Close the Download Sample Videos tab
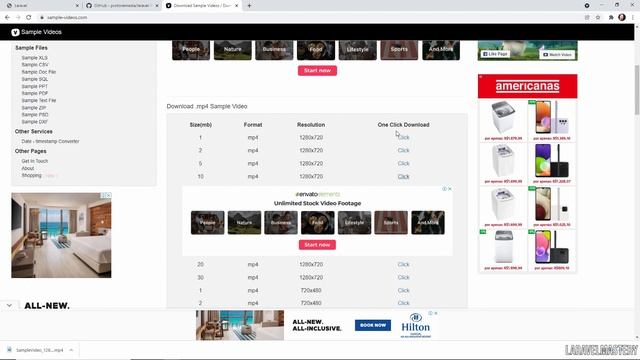This screenshot has height=360, width=640. [236, 6]
